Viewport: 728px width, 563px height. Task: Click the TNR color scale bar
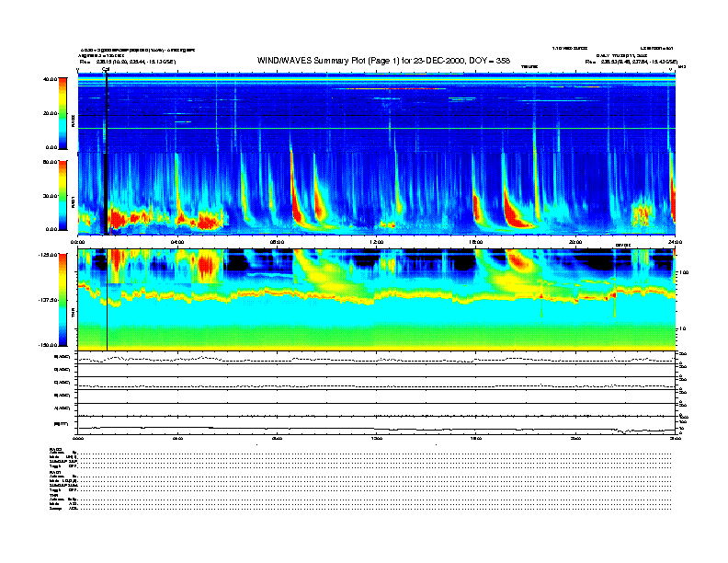tap(63, 300)
